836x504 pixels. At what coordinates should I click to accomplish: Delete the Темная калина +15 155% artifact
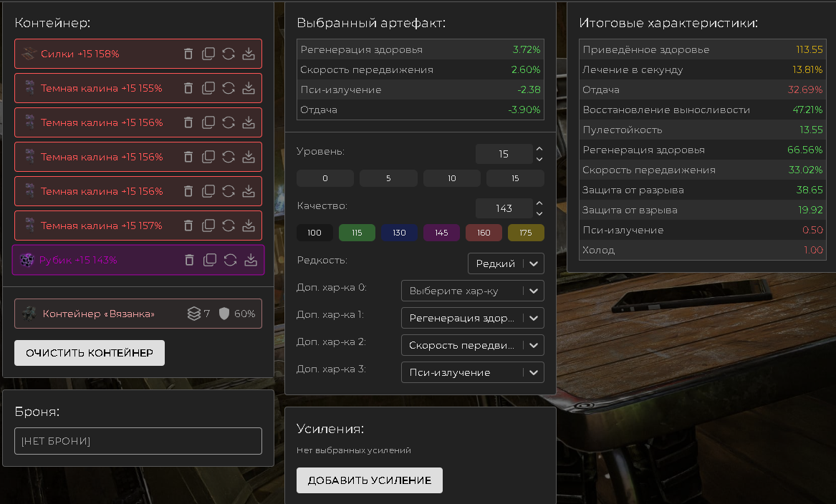188,88
